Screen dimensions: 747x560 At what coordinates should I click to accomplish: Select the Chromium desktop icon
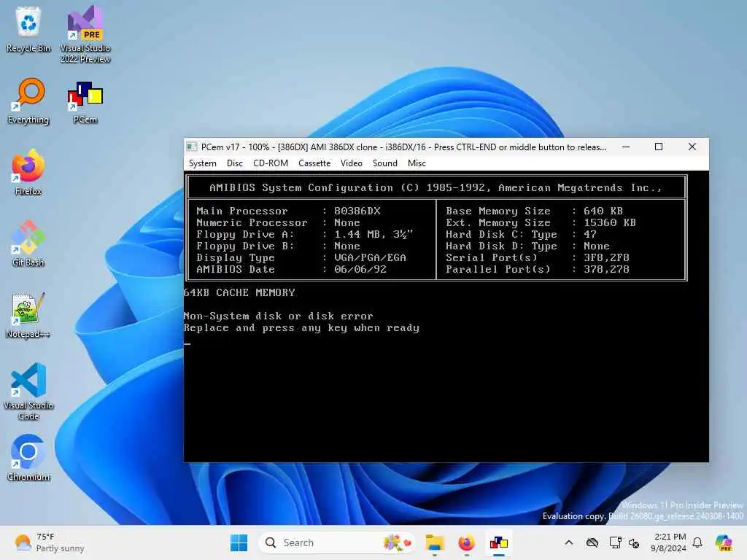point(28,458)
